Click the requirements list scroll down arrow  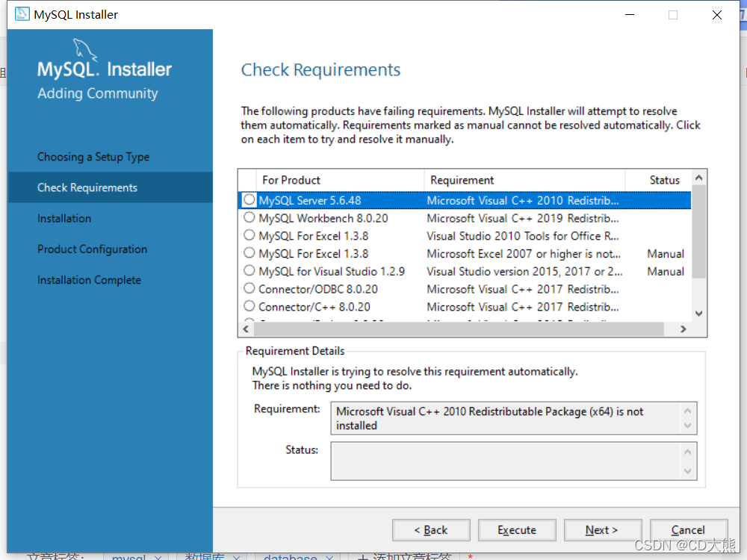pos(699,314)
